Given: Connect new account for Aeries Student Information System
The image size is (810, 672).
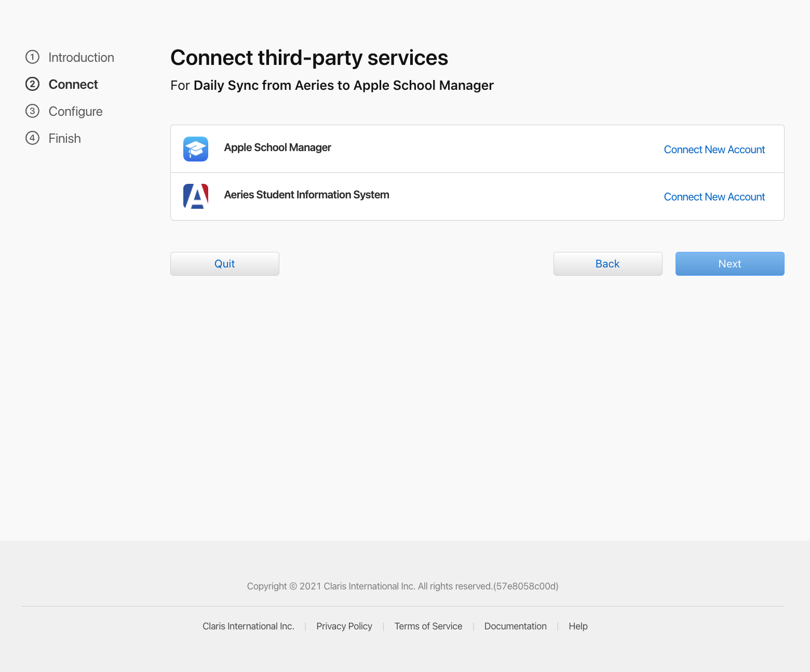Looking at the screenshot, I should 714,197.
